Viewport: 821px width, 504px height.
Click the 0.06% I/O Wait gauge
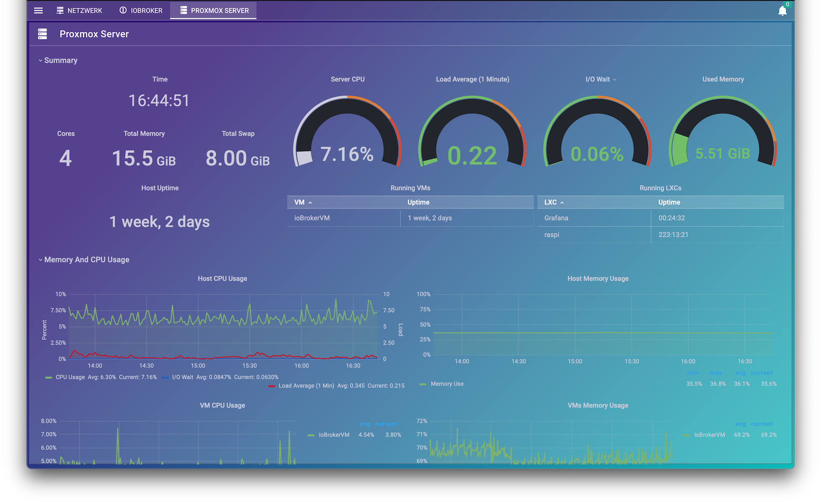point(597,132)
